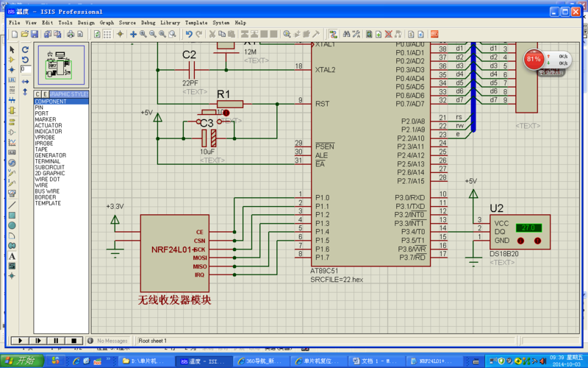Select the Wire Label (LBL) tool
This screenshot has height=368, width=588.
[12, 80]
